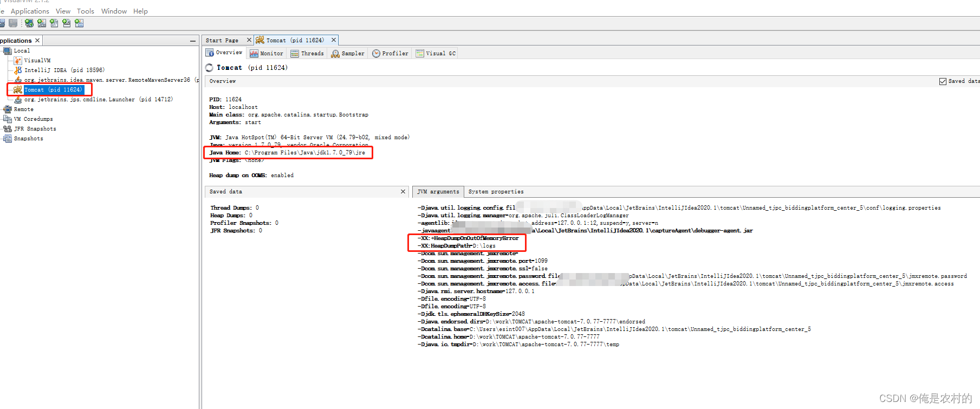Open the Help menu
Viewport: 980px width, 409px height.
tap(140, 11)
